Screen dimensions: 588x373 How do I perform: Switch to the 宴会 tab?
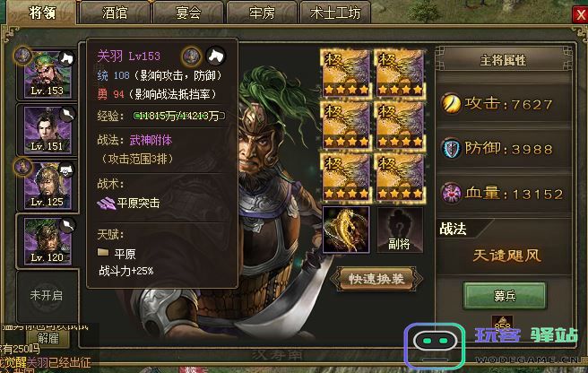[188, 13]
